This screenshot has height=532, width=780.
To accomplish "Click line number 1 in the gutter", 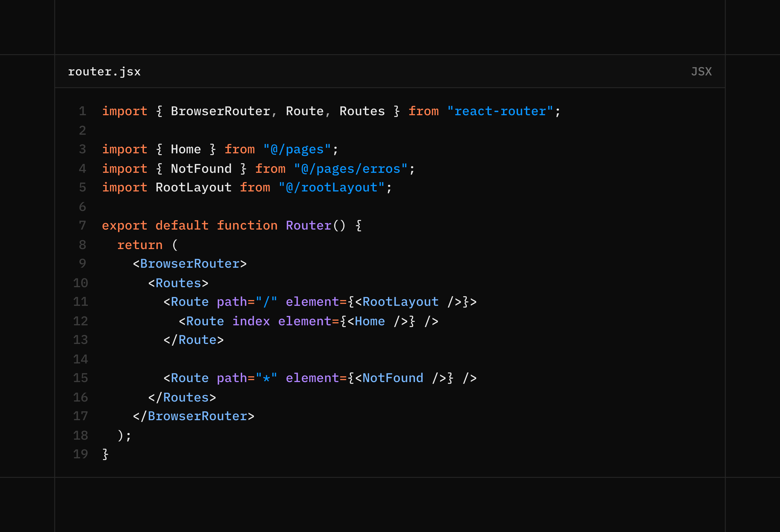I will (x=82, y=111).
